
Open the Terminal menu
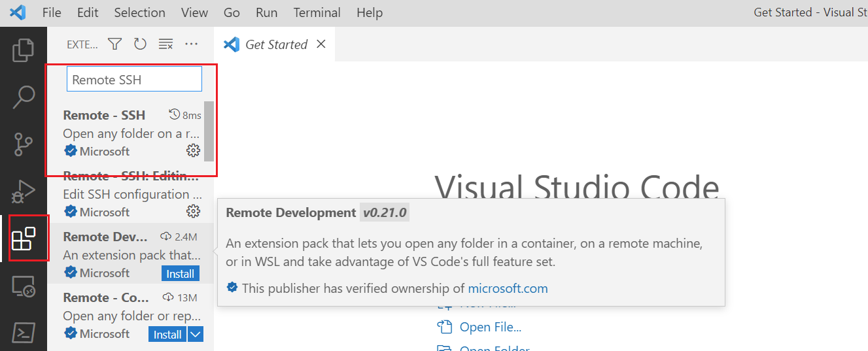click(317, 12)
